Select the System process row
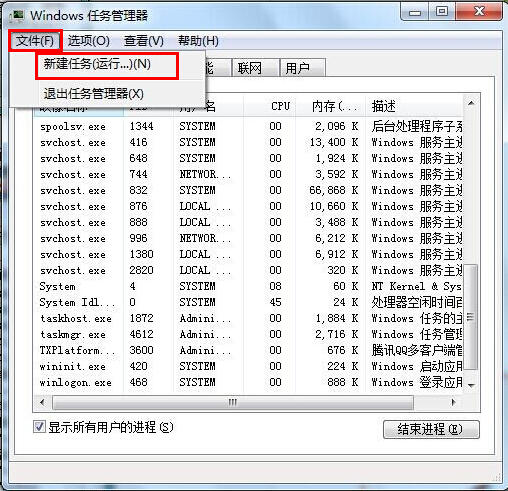Viewport: 508px width, 491px height. (248, 286)
